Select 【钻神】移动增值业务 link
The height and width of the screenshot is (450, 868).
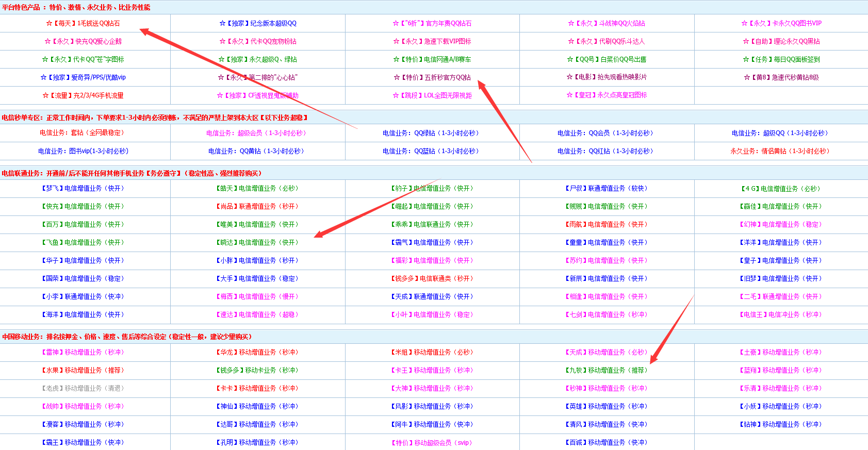pos(781,424)
